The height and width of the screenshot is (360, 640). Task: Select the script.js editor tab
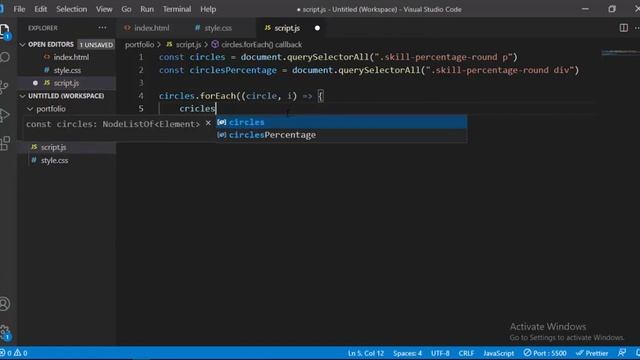pyautogui.click(x=287, y=28)
